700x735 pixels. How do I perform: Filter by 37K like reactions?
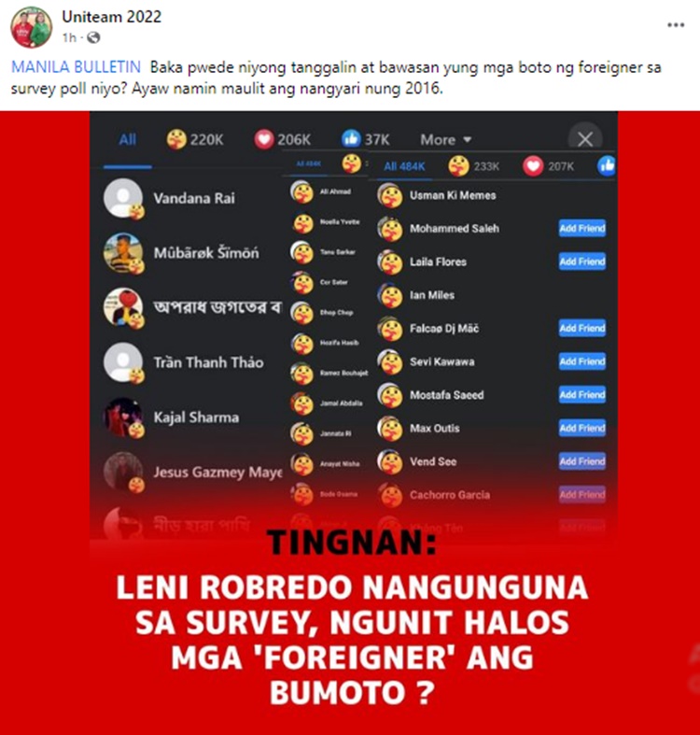[366, 139]
